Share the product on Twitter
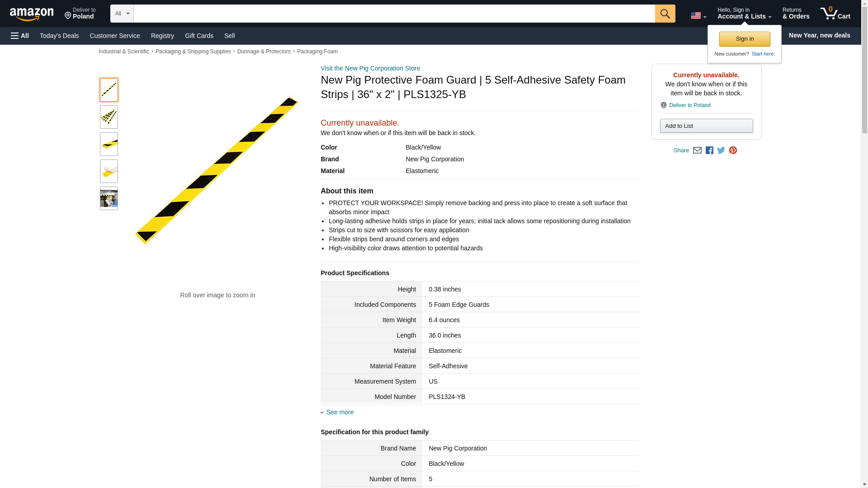The width and height of the screenshot is (868, 488). click(721, 150)
